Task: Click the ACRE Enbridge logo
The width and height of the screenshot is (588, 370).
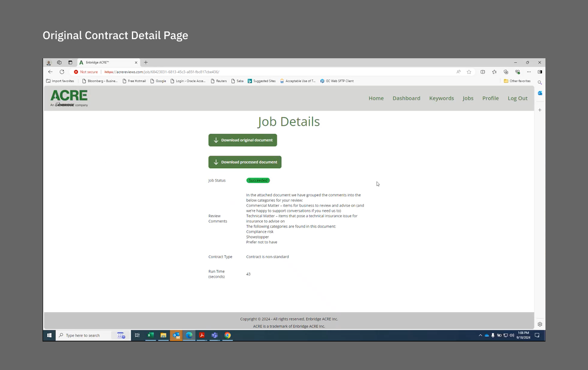Action: (x=69, y=98)
